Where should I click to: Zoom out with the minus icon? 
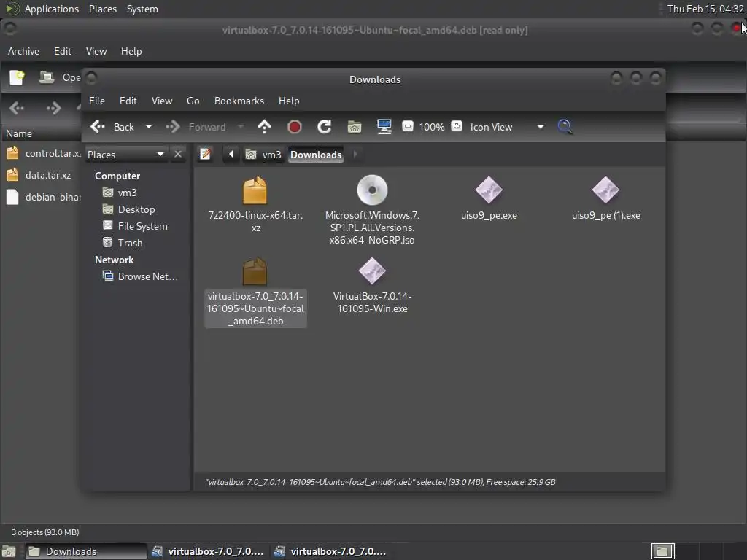pos(407,126)
